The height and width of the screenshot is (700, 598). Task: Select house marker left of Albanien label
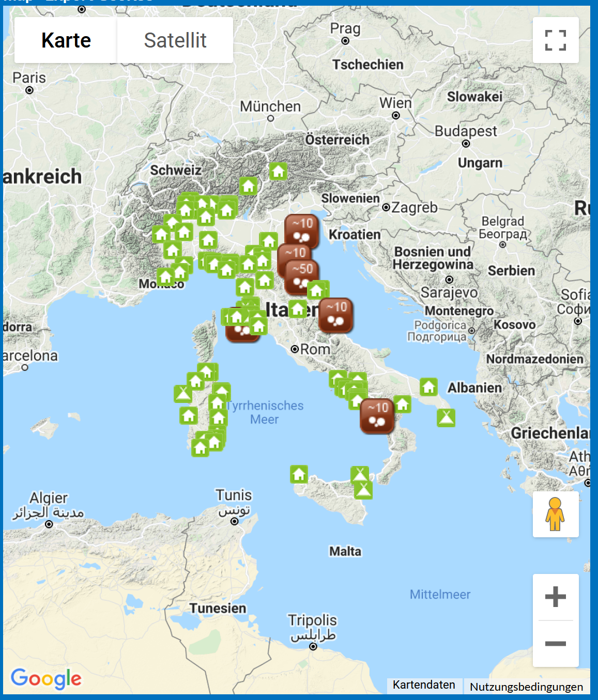click(428, 386)
